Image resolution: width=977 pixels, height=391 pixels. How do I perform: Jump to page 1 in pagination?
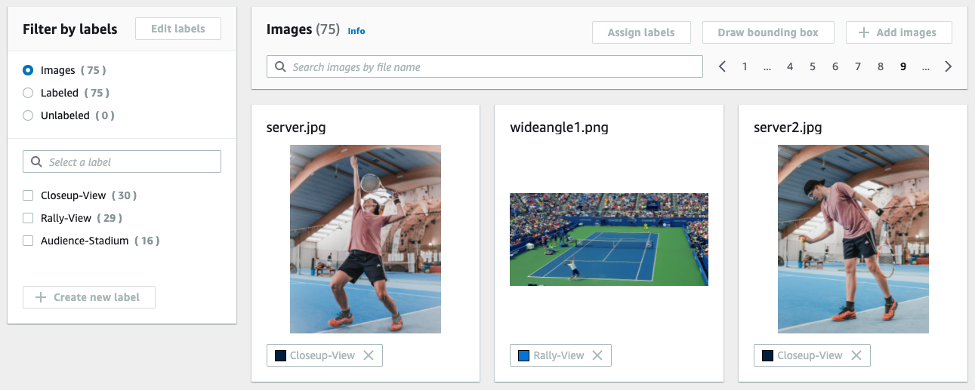tap(744, 67)
